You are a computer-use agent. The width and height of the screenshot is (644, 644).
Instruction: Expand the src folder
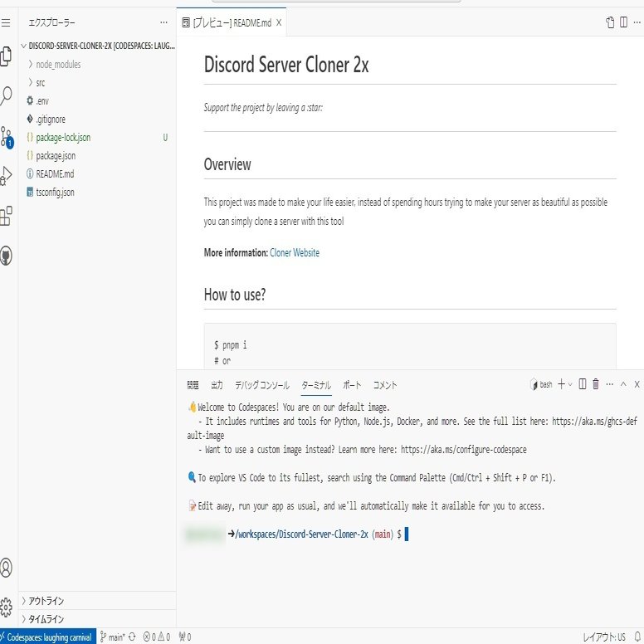point(97,82)
